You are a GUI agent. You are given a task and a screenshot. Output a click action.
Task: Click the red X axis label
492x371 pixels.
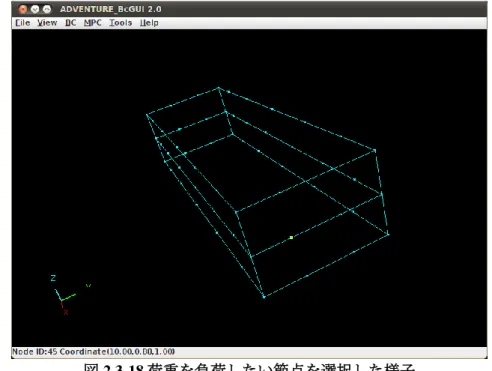point(66,312)
